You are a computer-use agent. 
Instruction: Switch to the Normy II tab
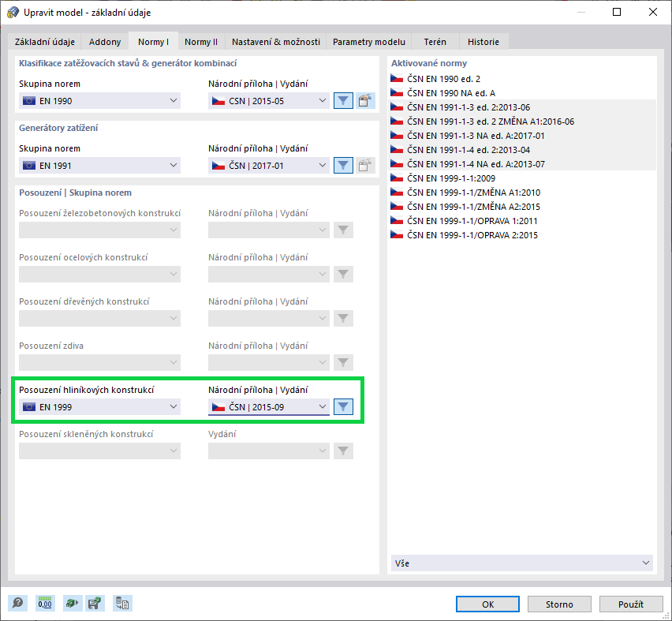[201, 42]
